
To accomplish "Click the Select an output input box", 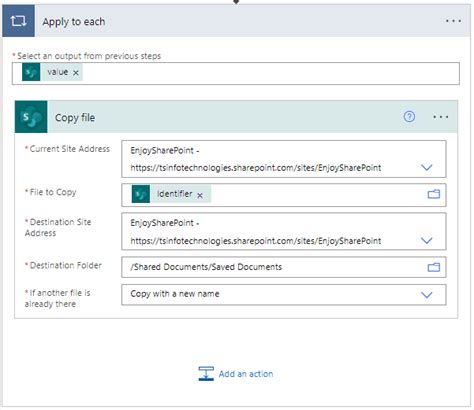I will point(236,73).
